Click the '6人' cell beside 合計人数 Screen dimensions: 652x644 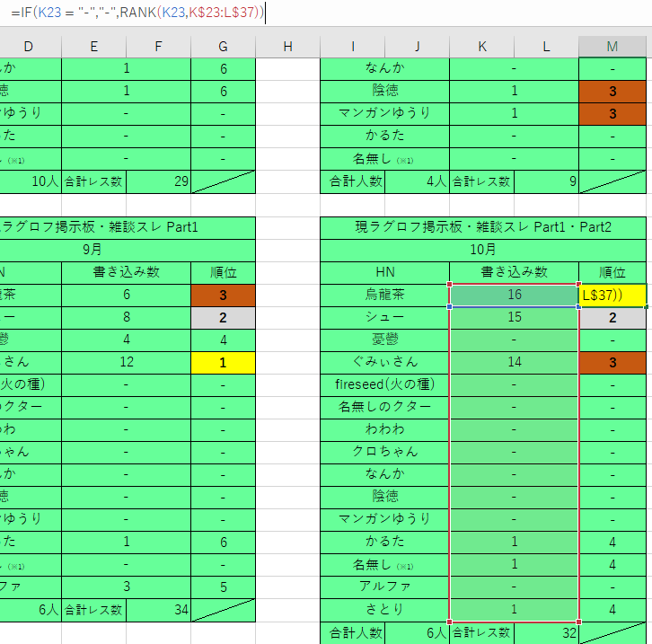(x=417, y=633)
